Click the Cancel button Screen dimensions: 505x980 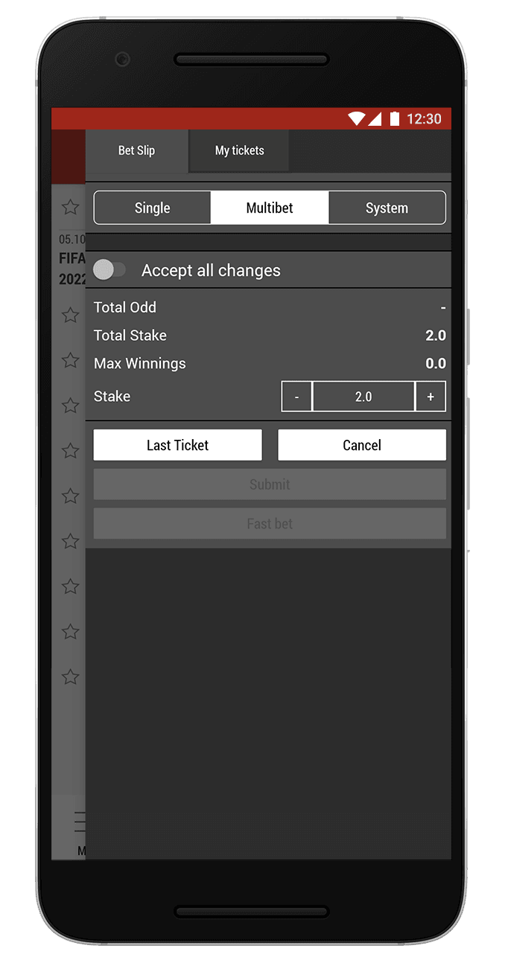362,445
